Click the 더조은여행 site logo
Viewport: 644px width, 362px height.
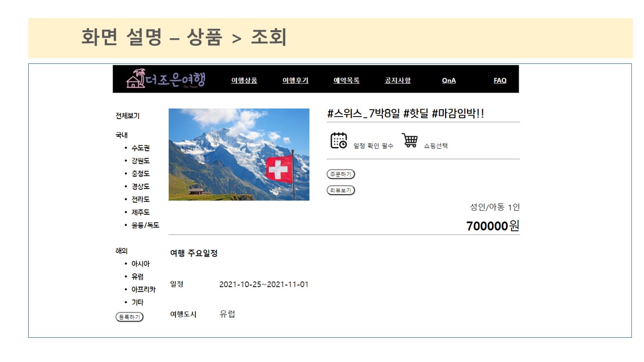tap(166, 79)
